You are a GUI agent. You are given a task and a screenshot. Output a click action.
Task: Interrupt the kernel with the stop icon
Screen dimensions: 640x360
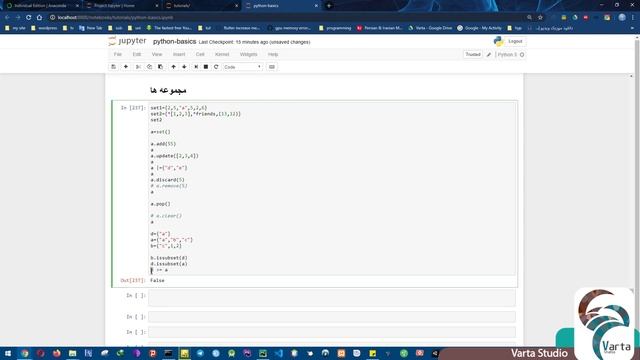point(206,67)
